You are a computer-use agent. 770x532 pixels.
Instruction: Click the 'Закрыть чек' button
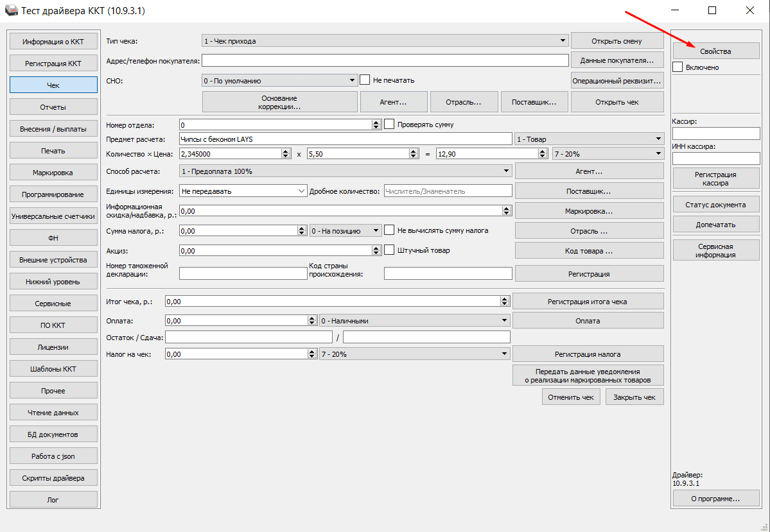[x=634, y=397]
